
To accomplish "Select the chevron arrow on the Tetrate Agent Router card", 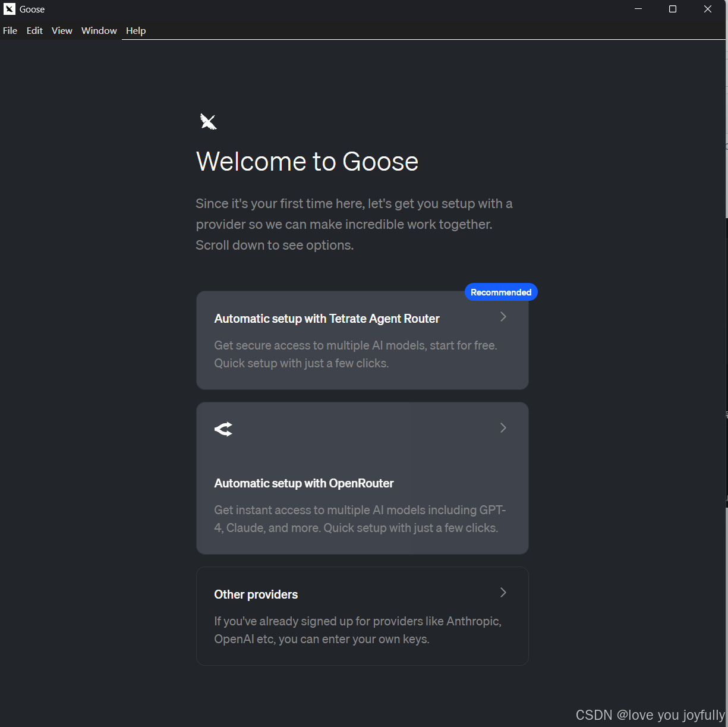I will 502,317.
